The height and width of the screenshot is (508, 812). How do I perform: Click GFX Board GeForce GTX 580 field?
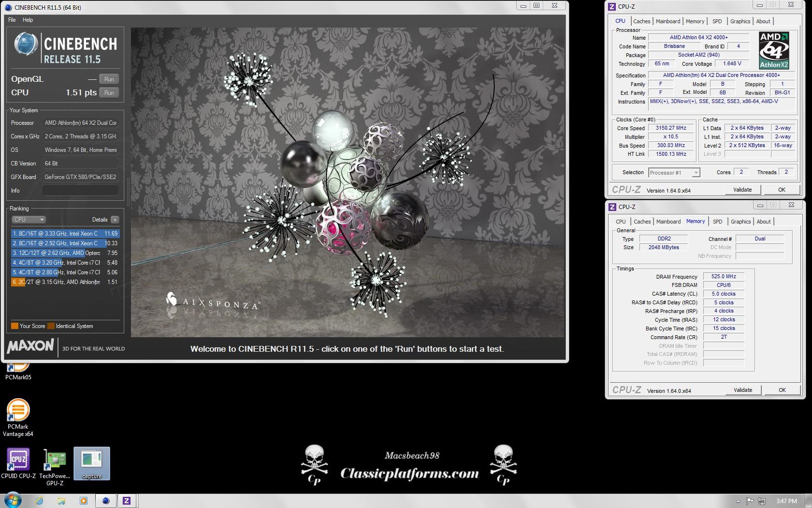click(80, 177)
